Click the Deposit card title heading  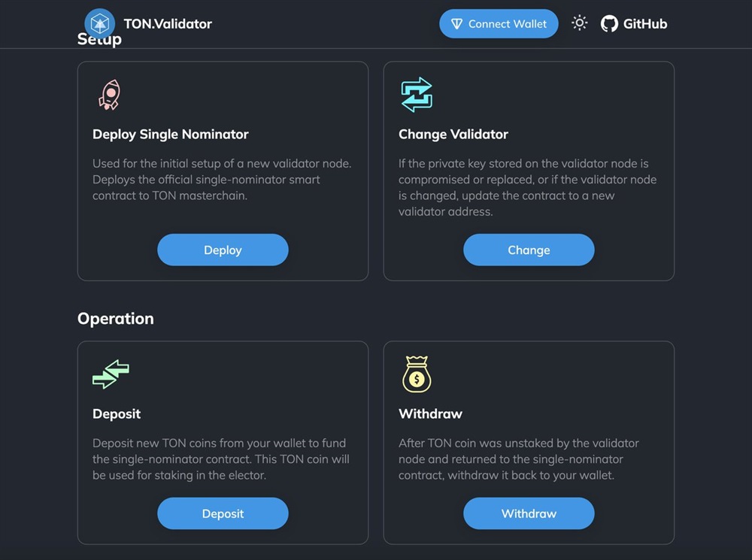pos(117,414)
